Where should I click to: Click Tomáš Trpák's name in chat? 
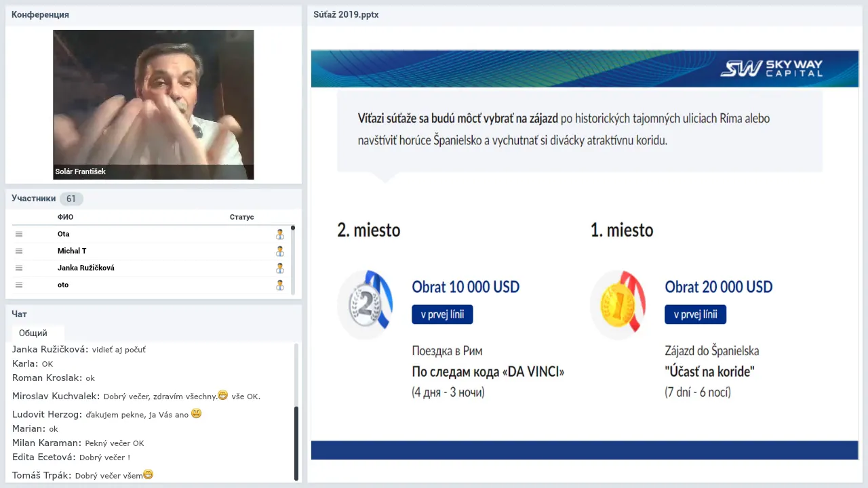pyautogui.click(x=41, y=475)
